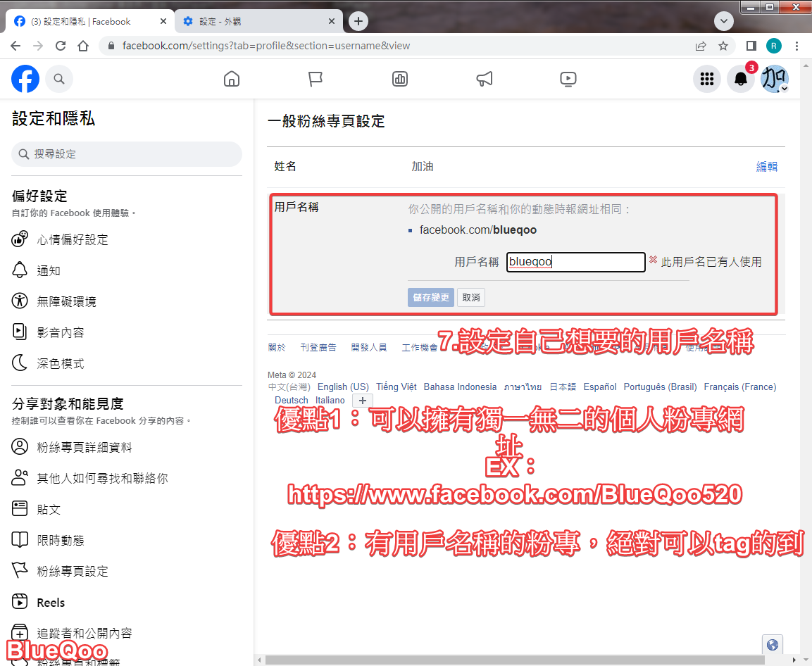Open the Ads megaphone icon
The image size is (812, 666).
485,79
